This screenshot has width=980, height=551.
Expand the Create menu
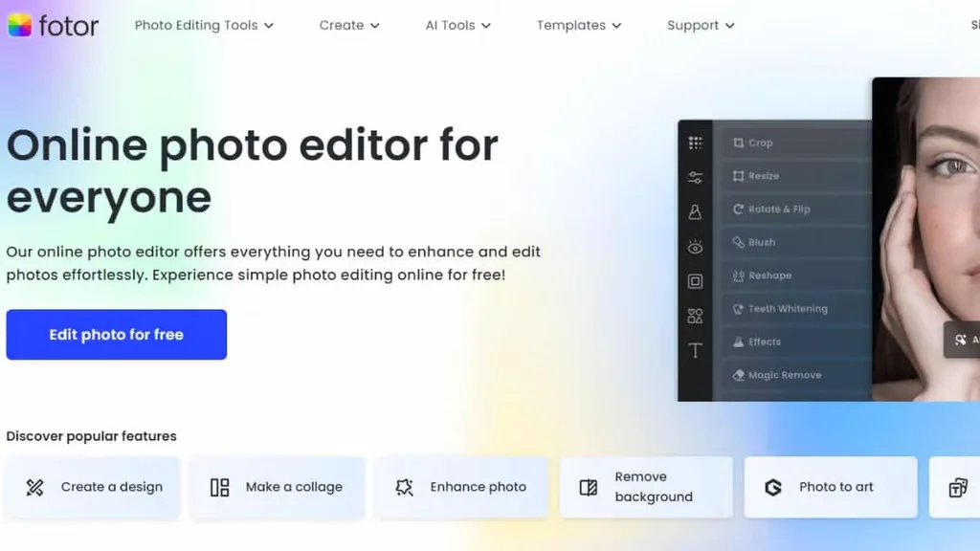[349, 26]
